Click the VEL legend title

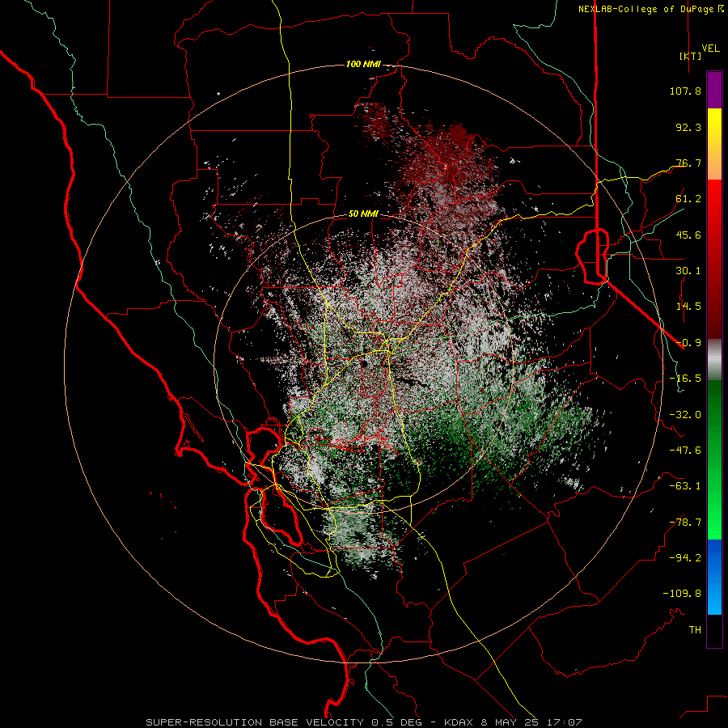pyautogui.click(x=710, y=49)
